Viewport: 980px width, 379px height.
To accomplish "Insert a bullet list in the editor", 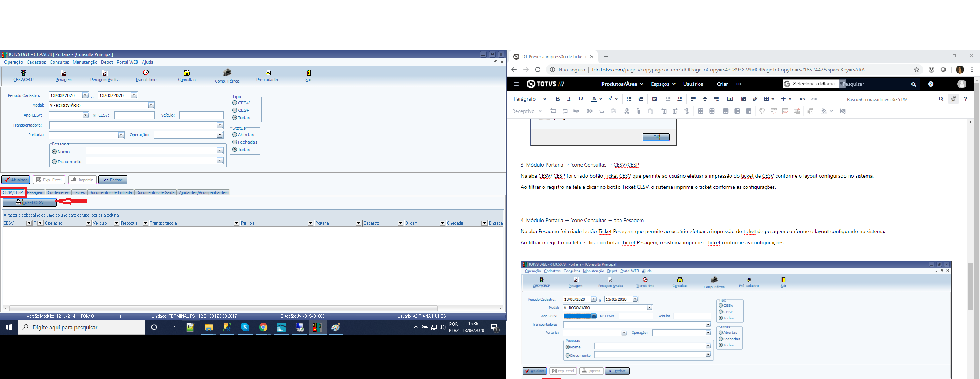I will coord(629,99).
